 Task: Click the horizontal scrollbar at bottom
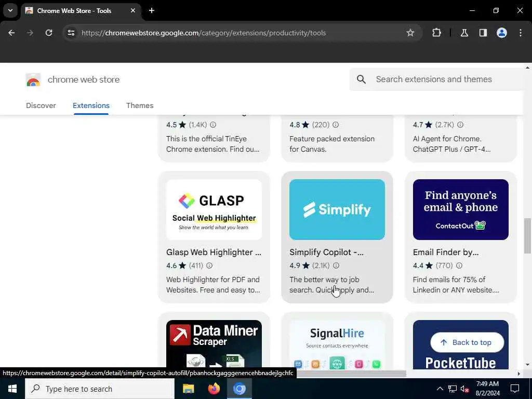point(351,374)
